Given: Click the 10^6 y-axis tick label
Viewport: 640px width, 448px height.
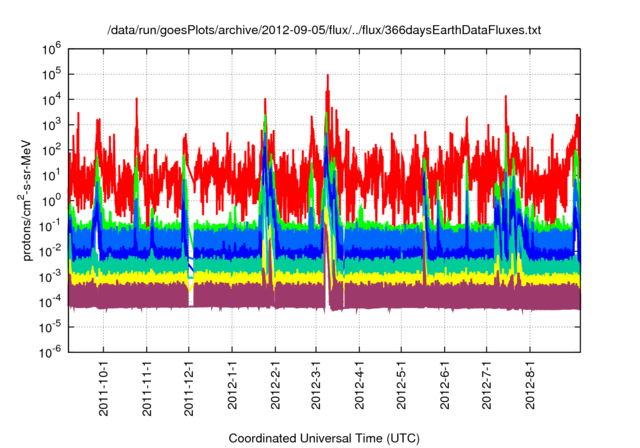Looking at the screenshot, I should point(50,48).
